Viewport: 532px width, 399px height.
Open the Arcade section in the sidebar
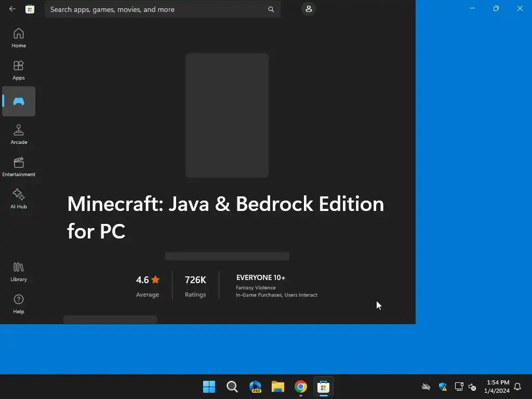tap(19, 135)
